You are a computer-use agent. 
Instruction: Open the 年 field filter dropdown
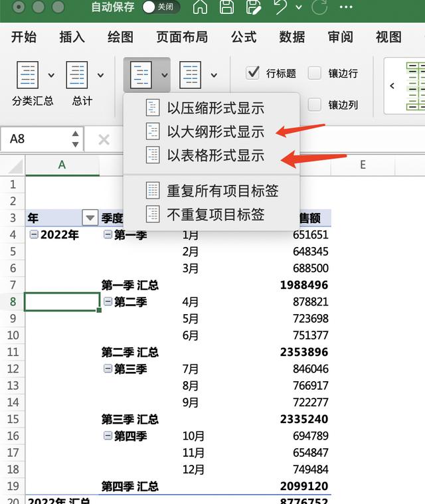tap(90, 218)
